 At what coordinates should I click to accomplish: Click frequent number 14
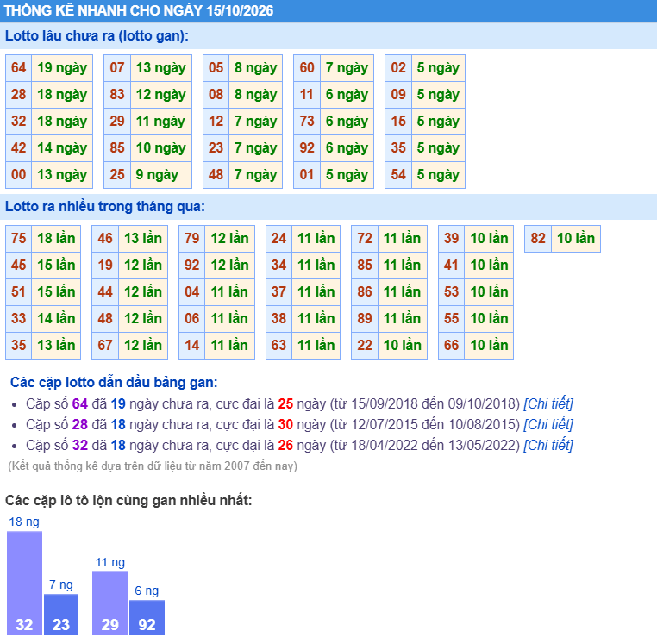click(x=192, y=346)
